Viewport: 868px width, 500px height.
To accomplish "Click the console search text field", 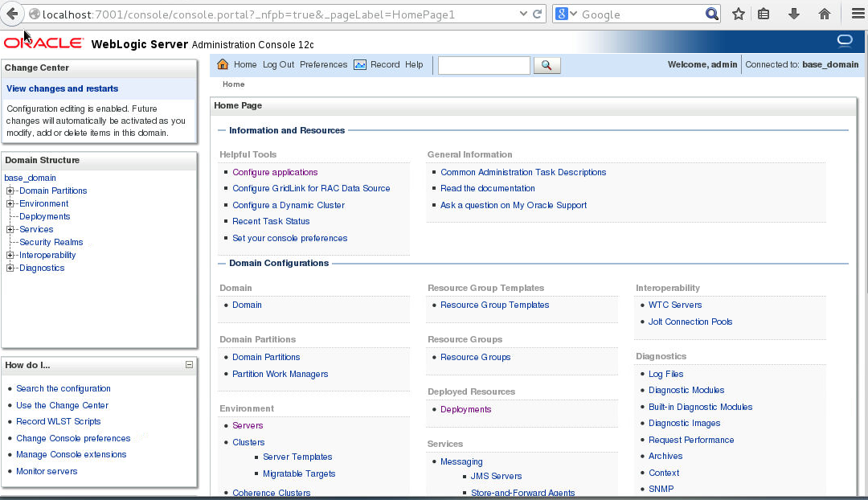I will pyautogui.click(x=484, y=65).
